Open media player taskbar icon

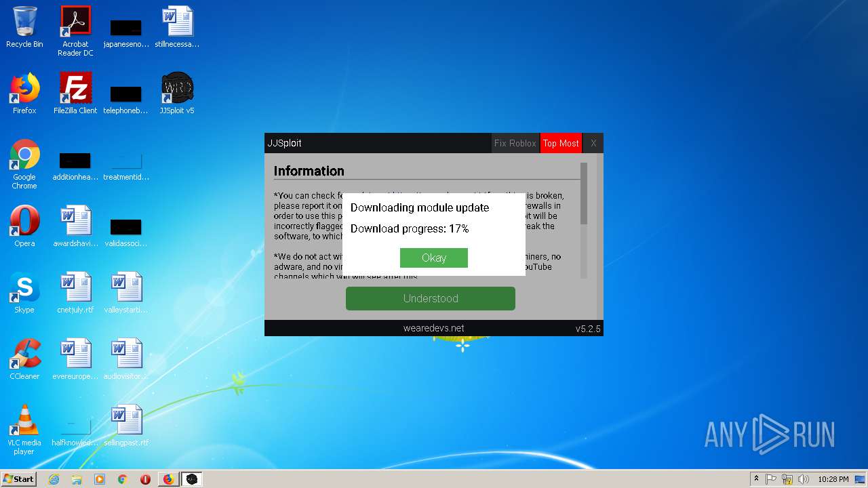(x=100, y=479)
